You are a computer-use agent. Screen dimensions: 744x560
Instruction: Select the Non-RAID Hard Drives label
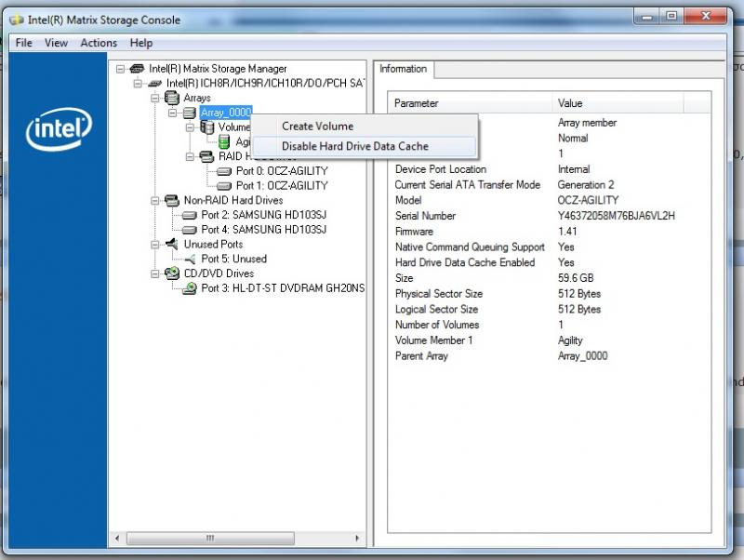233,200
